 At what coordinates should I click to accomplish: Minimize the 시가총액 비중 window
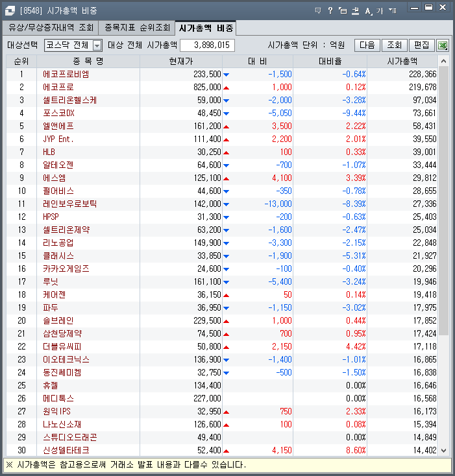coord(414,8)
